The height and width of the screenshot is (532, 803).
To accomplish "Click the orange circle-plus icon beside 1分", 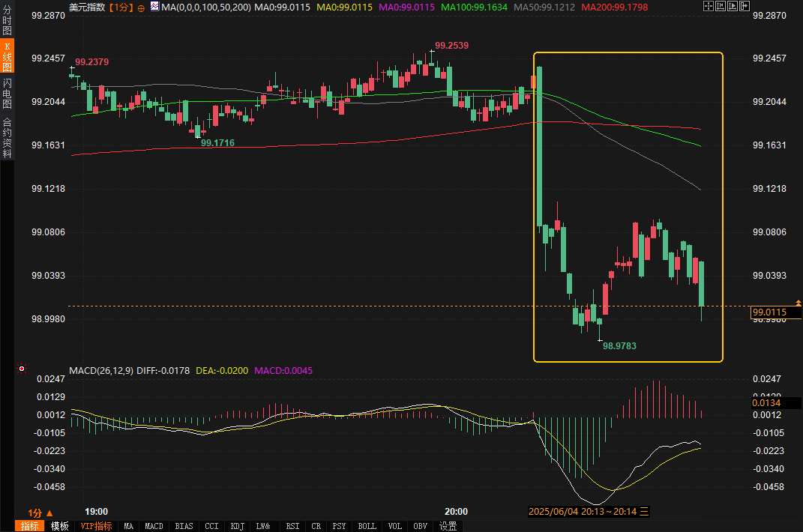I will click(x=142, y=8).
